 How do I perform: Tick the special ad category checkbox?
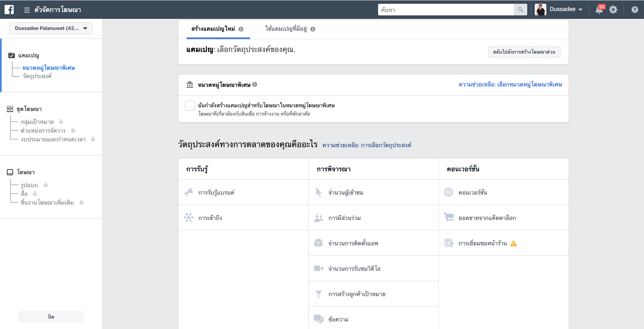[190, 106]
